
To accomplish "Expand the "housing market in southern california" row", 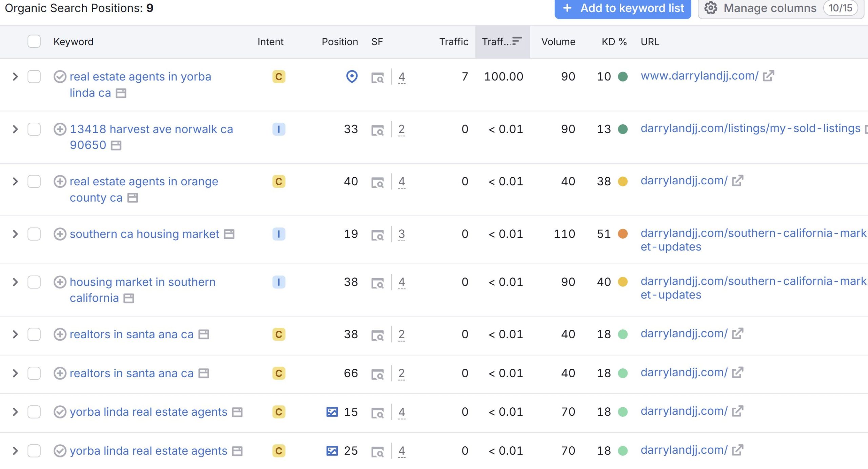I will coord(15,282).
